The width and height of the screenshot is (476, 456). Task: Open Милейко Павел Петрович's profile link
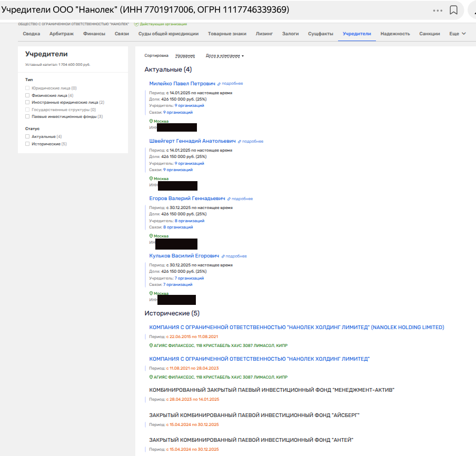(182, 84)
